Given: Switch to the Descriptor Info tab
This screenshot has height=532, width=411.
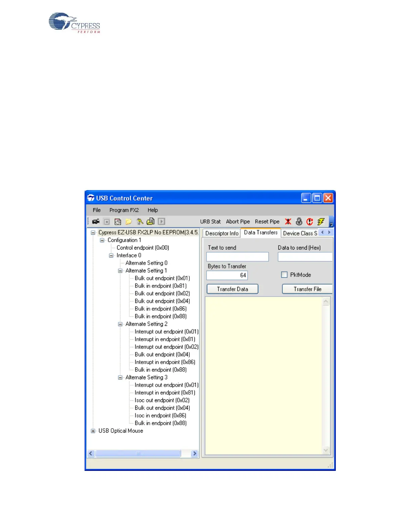Looking at the screenshot, I should click(x=222, y=233).
